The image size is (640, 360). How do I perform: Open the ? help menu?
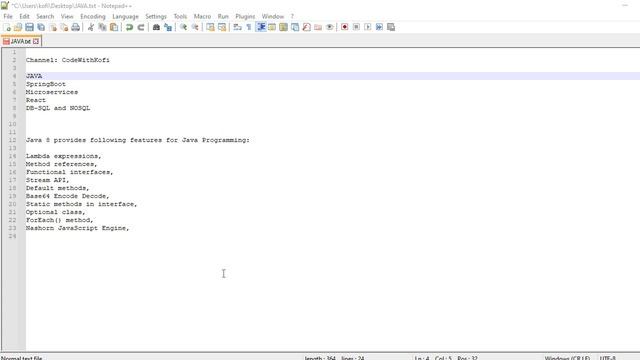pyautogui.click(x=292, y=16)
